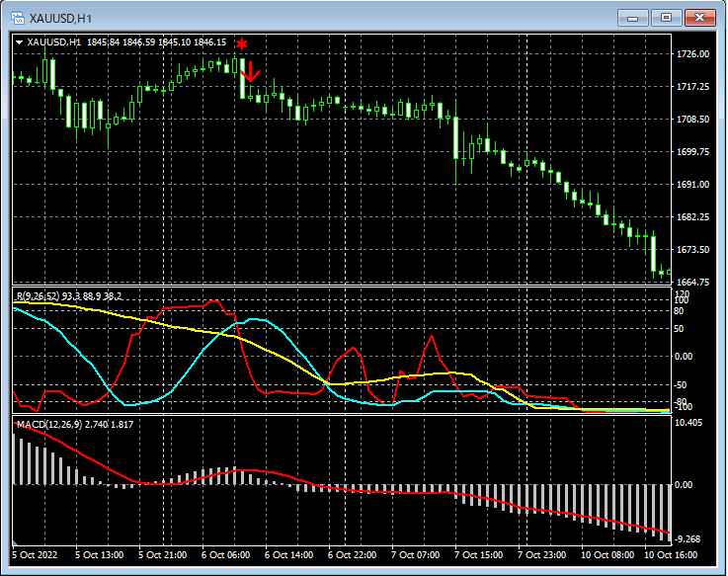Click the red star signal marker
Screen dimensions: 728x576
tap(242, 43)
